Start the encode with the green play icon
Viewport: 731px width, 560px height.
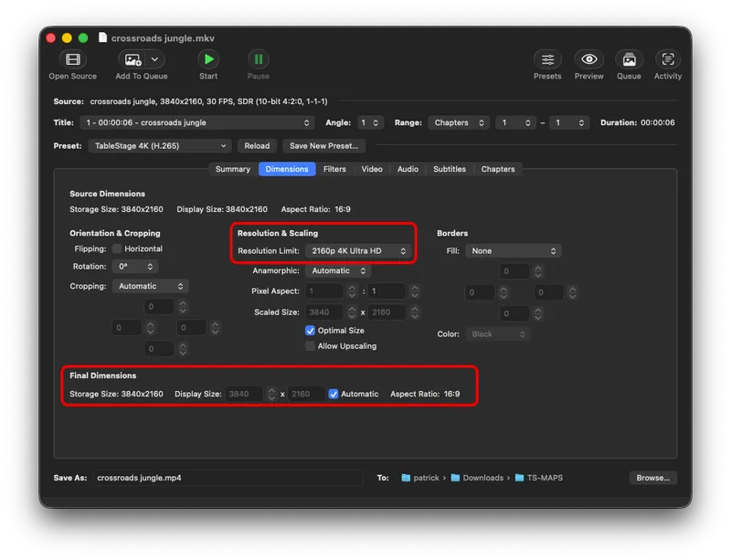[208, 59]
